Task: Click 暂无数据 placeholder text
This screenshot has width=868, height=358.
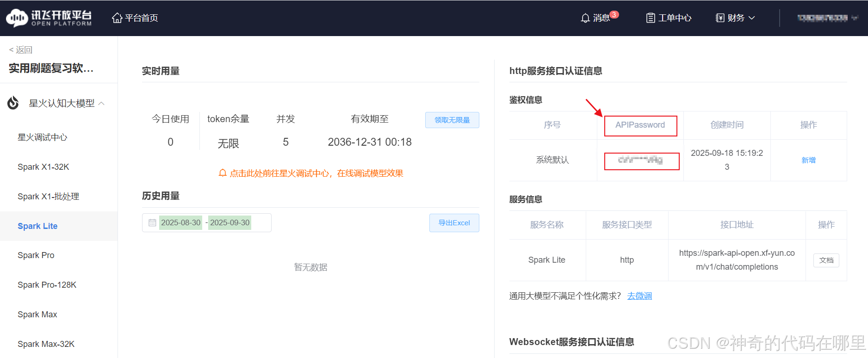Action: pos(311,267)
